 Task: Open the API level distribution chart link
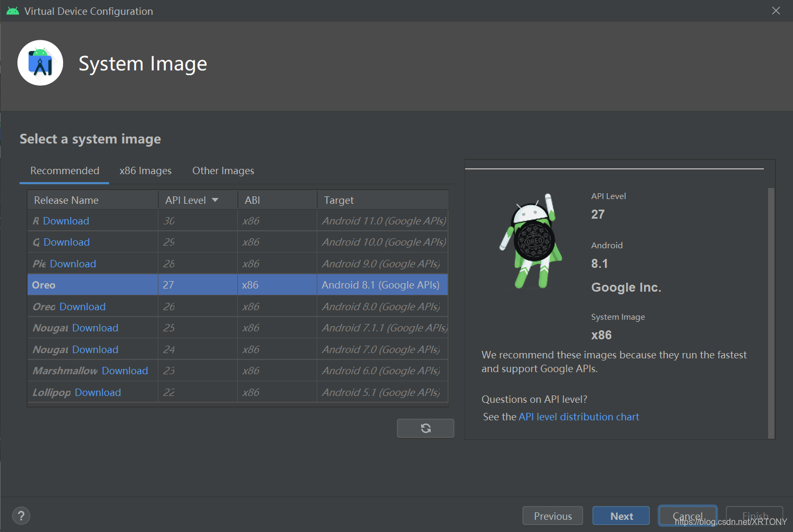pos(579,417)
